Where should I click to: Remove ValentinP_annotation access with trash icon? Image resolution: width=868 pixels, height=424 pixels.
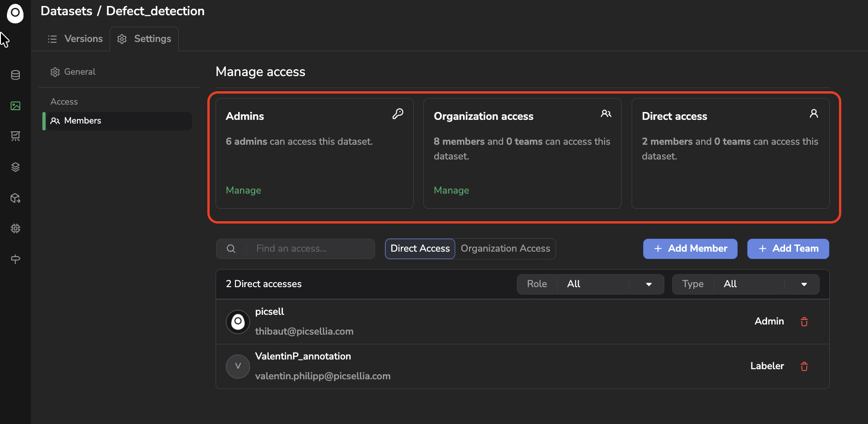point(804,366)
